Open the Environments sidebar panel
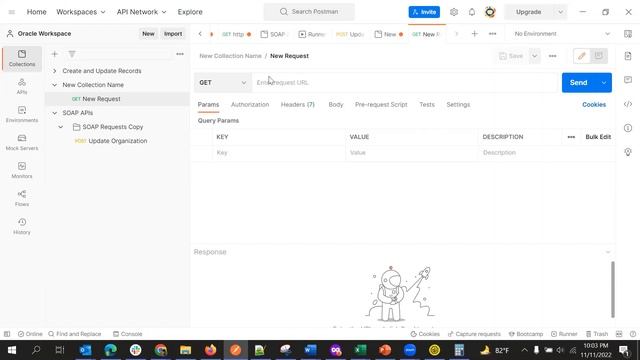This screenshot has height=360, width=640. coord(22,114)
